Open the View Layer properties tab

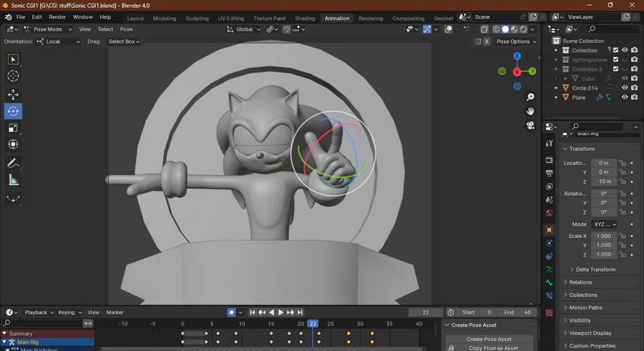549,187
